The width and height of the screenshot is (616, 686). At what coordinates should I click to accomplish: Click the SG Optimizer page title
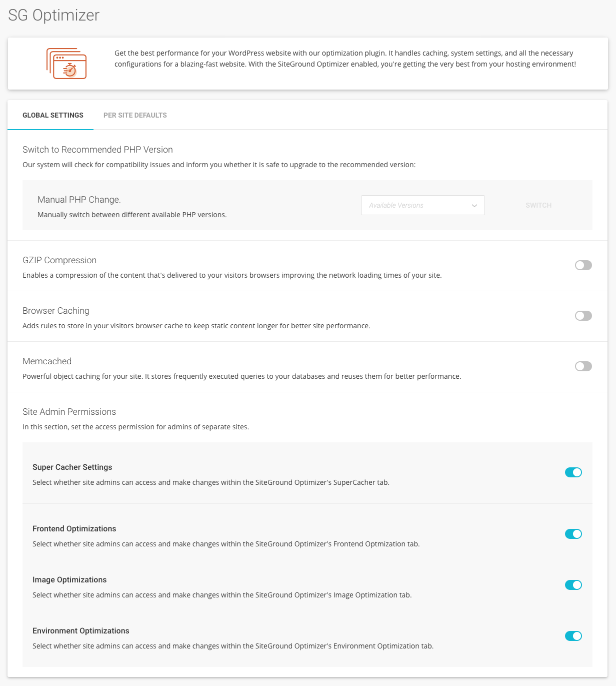click(54, 15)
